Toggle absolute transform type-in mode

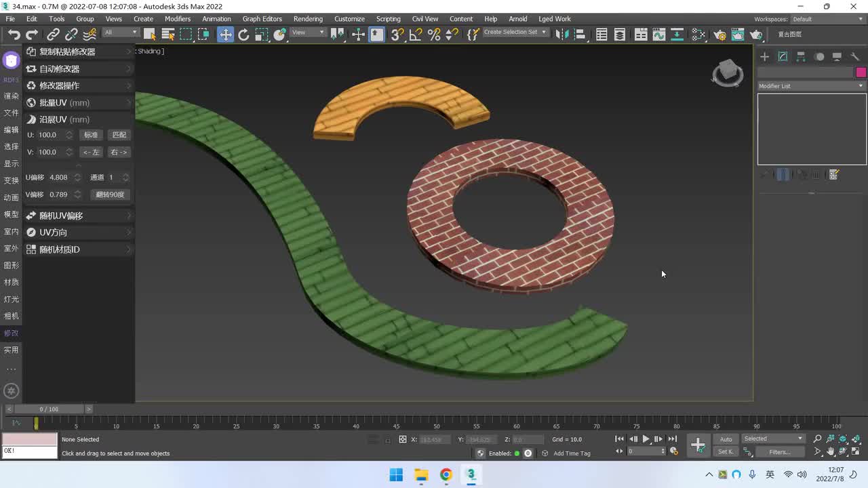pos(402,440)
